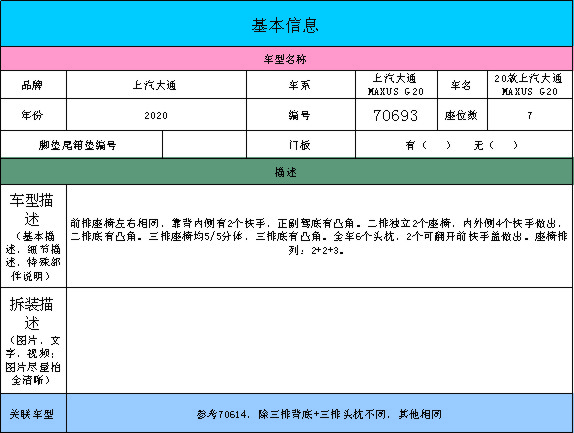Select the 20款上汽大通 MAXUS G20 cell
The height and width of the screenshot is (433, 574).
pyautogui.click(x=530, y=85)
